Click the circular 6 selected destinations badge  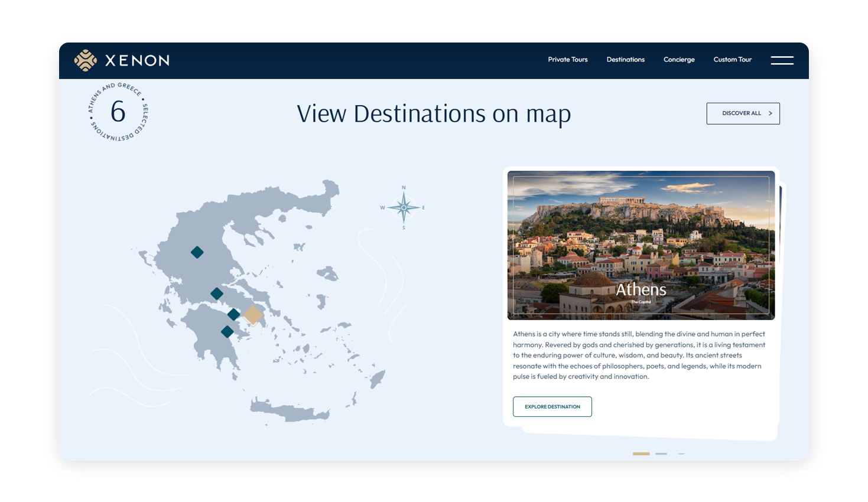118,112
